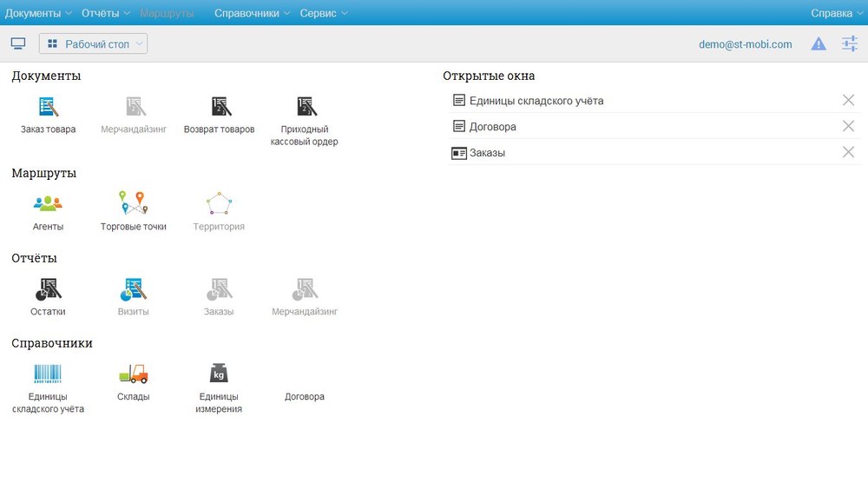Open the Договора reference under Справочники
Screen dimensions: 868x477
[x=305, y=397]
